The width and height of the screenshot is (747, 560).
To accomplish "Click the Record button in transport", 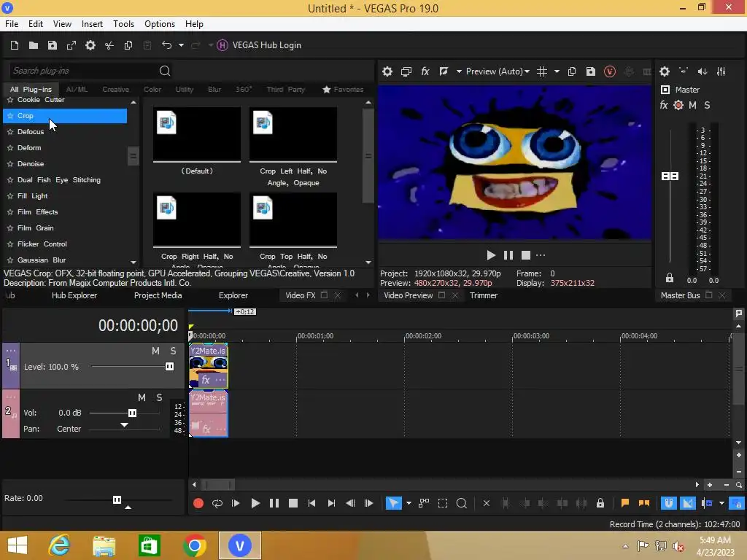I will (x=198, y=503).
